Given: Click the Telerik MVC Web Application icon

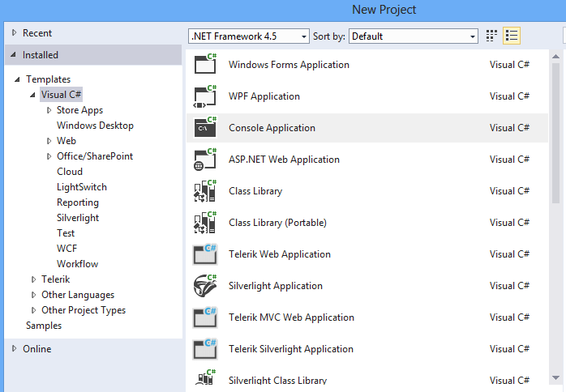Looking at the screenshot, I should click(x=205, y=317).
